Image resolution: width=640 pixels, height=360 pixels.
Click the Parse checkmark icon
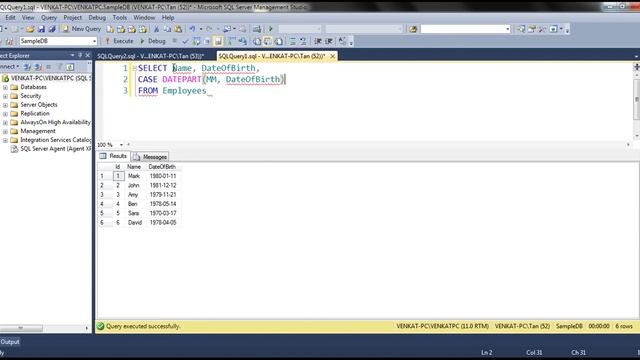pyautogui.click(x=185, y=41)
